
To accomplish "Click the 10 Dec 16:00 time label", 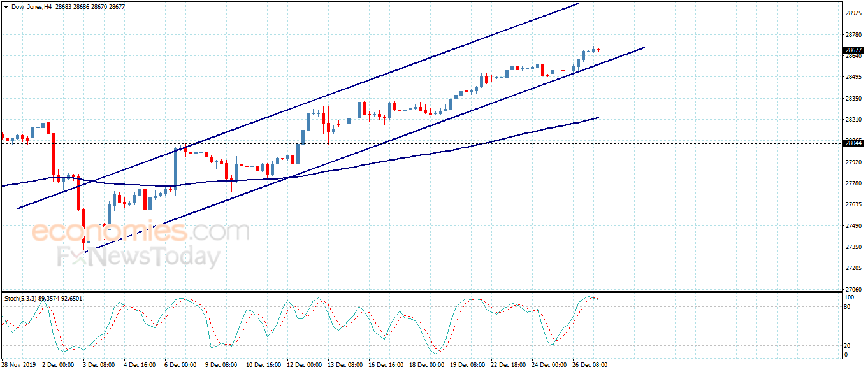I will pos(264,365).
